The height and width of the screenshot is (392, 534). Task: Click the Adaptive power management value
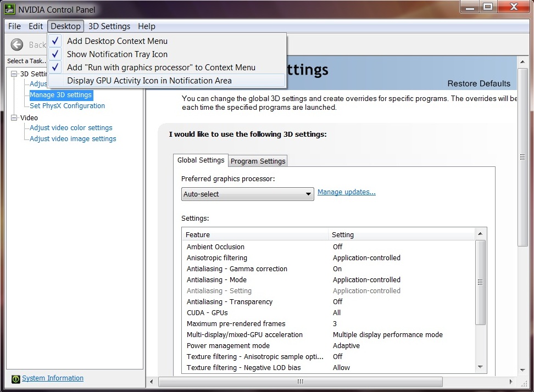coord(346,345)
